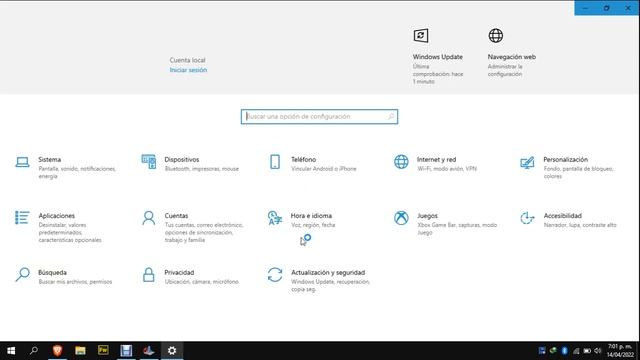Open Navegación web globe icon at top

496,36
